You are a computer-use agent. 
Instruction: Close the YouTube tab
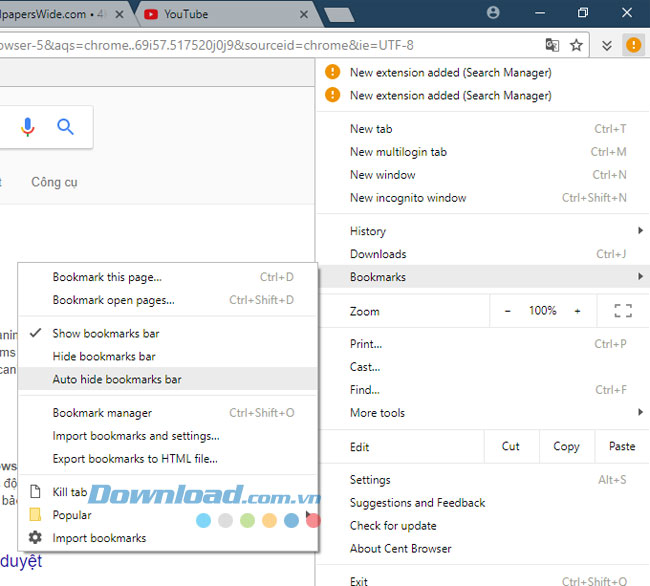(303, 15)
